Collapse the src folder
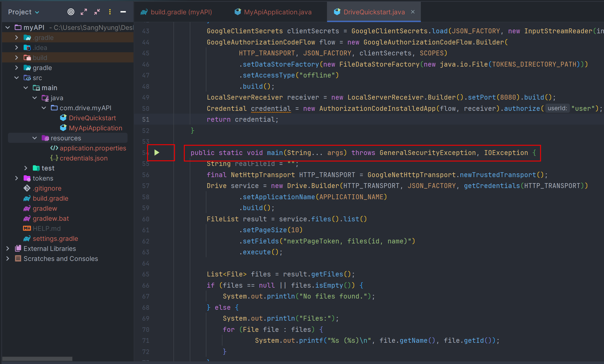Image resolution: width=604 pixels, height=364 pixels. 17,78
